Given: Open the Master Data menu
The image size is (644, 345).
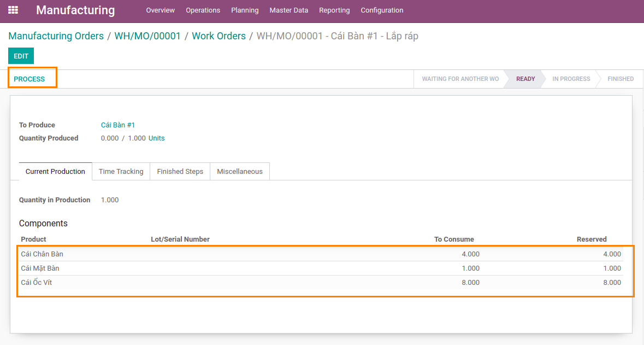Looking at the screenshot, I should [289, 10].
